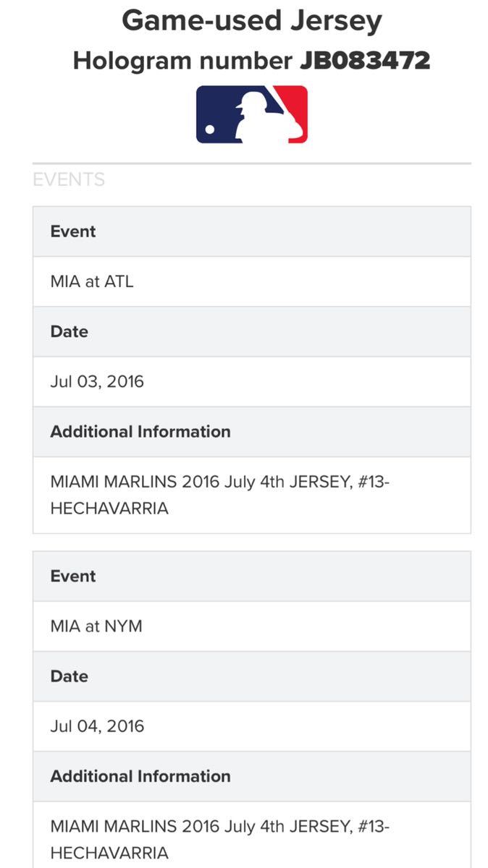Click the divider line above EVENTS
Viewport: 488px width, 868px height.
tap(251, 163)
